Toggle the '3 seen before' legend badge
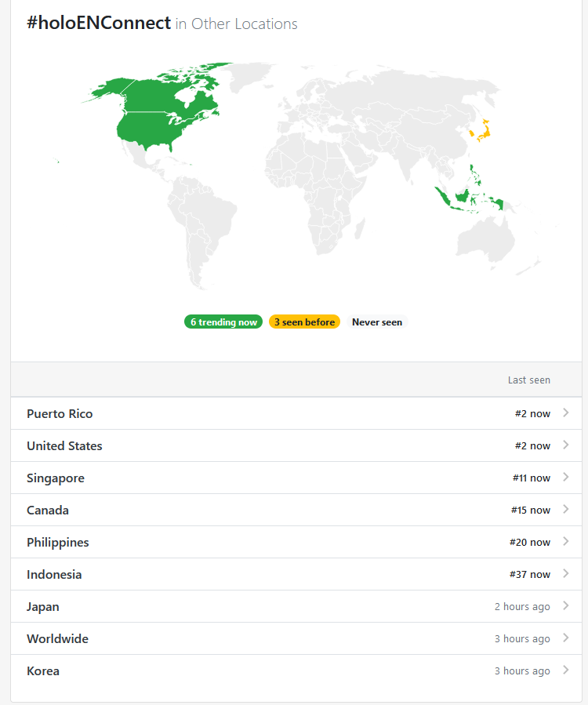The height and width of the screenshot is (705, 588). (x=304, y=322)
